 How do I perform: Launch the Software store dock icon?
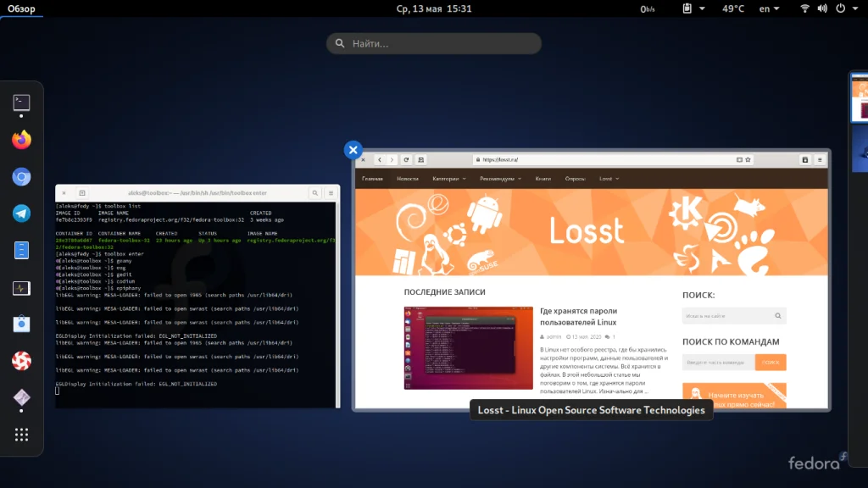click(21, 324)
